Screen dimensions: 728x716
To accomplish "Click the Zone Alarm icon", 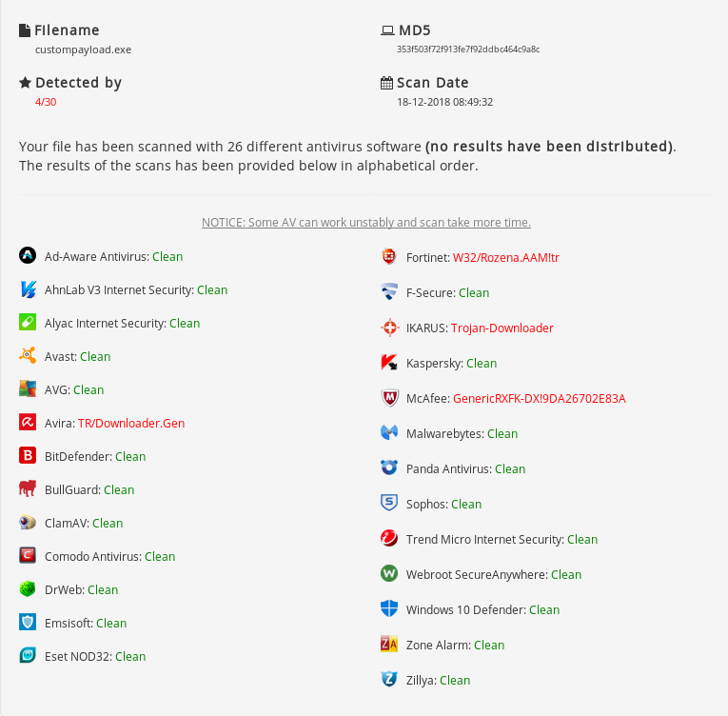I will point(389,645).
